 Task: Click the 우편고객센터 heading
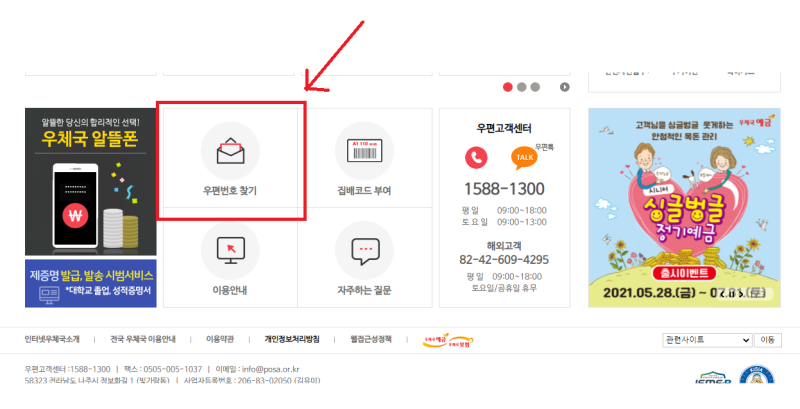tap(504, 129)
